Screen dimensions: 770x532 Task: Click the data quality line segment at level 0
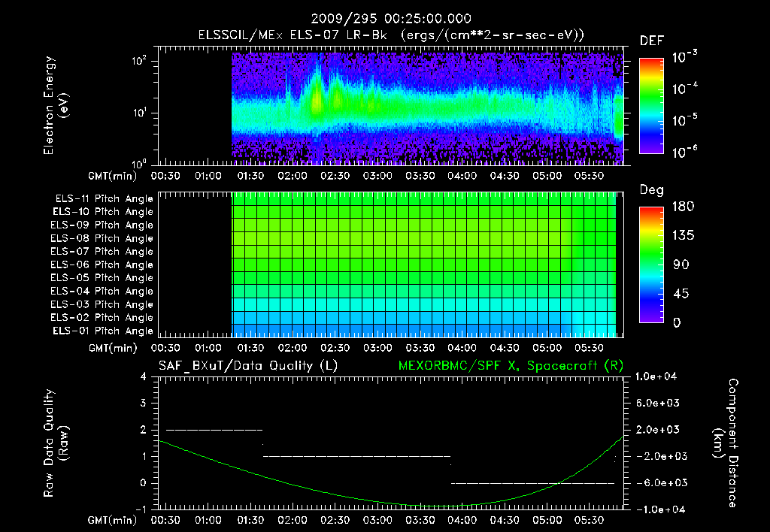click(533, 483)
